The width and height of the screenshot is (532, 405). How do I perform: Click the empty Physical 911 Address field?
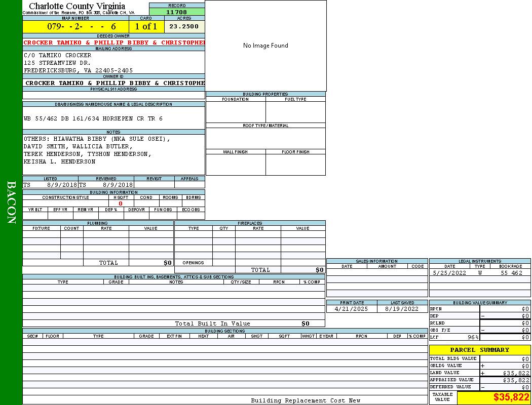coord(113,95)
